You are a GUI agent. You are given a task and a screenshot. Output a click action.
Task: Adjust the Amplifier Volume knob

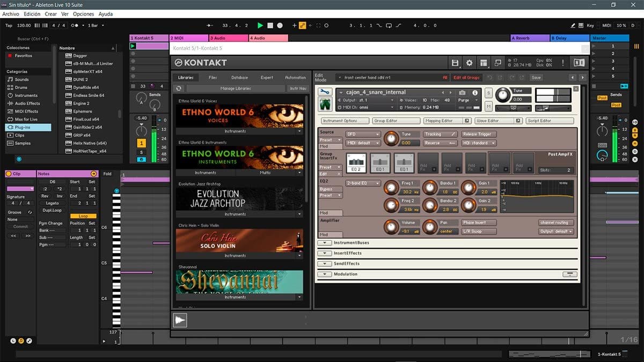(391, 227)
